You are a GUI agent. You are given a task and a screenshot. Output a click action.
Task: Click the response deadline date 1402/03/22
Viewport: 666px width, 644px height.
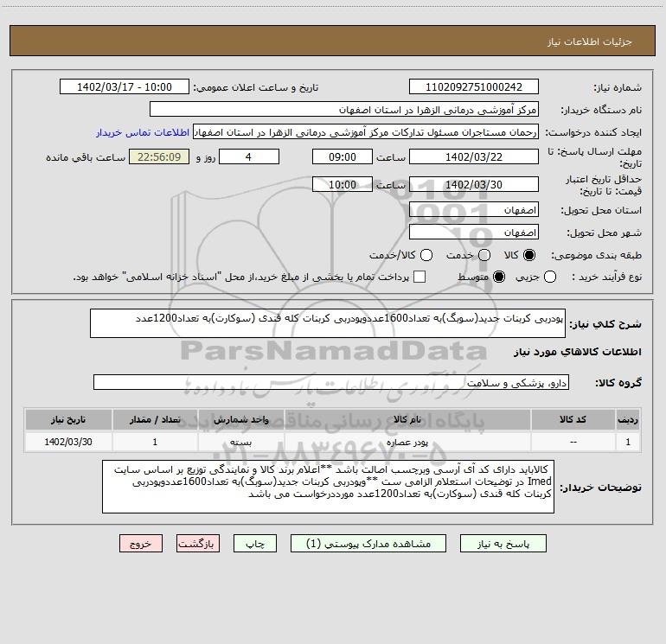474,156
